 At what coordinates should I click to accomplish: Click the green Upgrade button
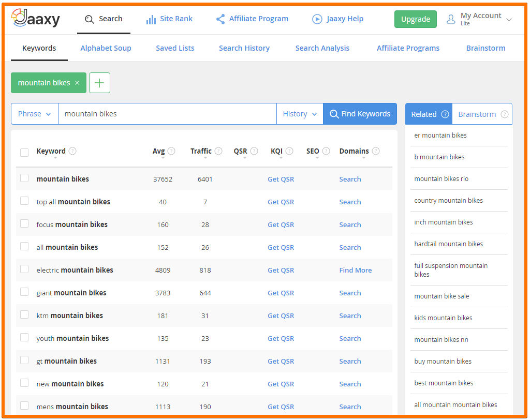click(x=416, y=19)
